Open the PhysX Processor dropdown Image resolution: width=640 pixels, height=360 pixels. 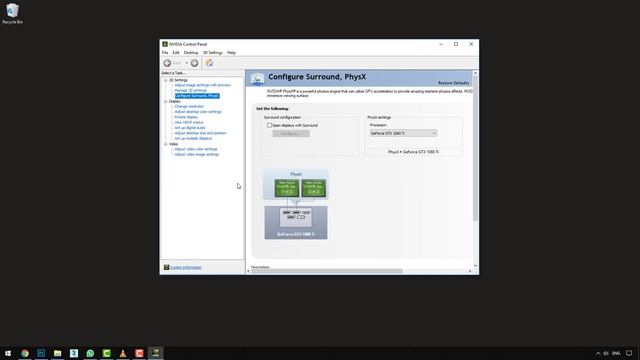click(403, 133)
